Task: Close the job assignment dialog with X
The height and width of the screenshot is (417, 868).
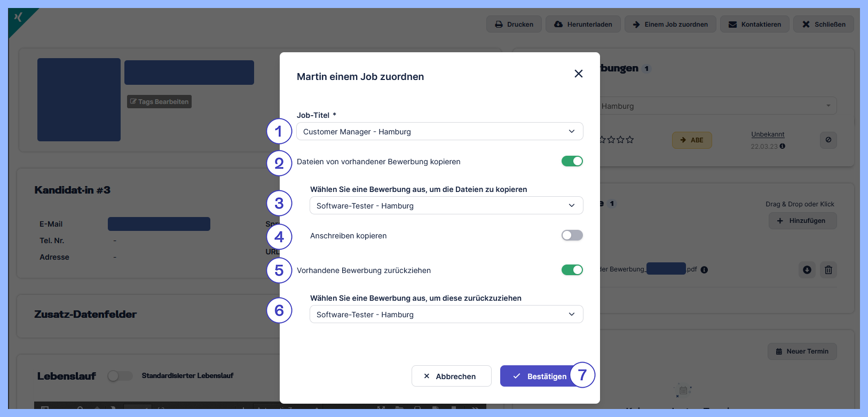Action: (x=578, y=74)
